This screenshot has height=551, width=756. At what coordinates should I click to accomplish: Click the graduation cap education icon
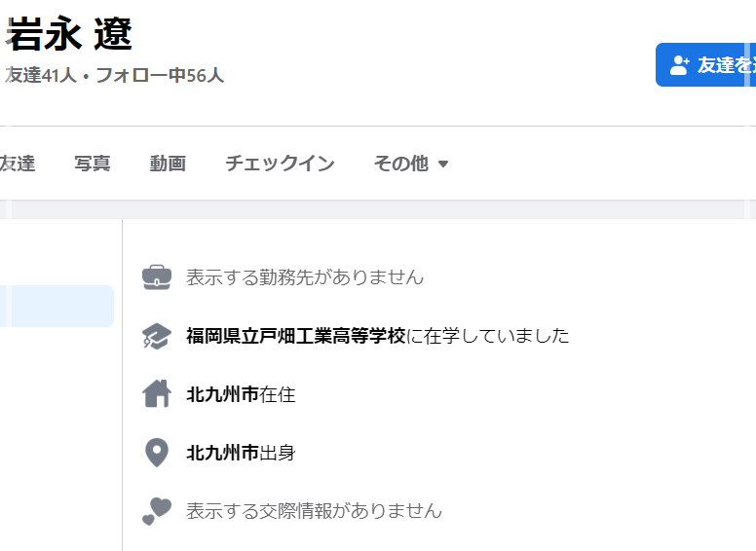[x=157, y=336]
